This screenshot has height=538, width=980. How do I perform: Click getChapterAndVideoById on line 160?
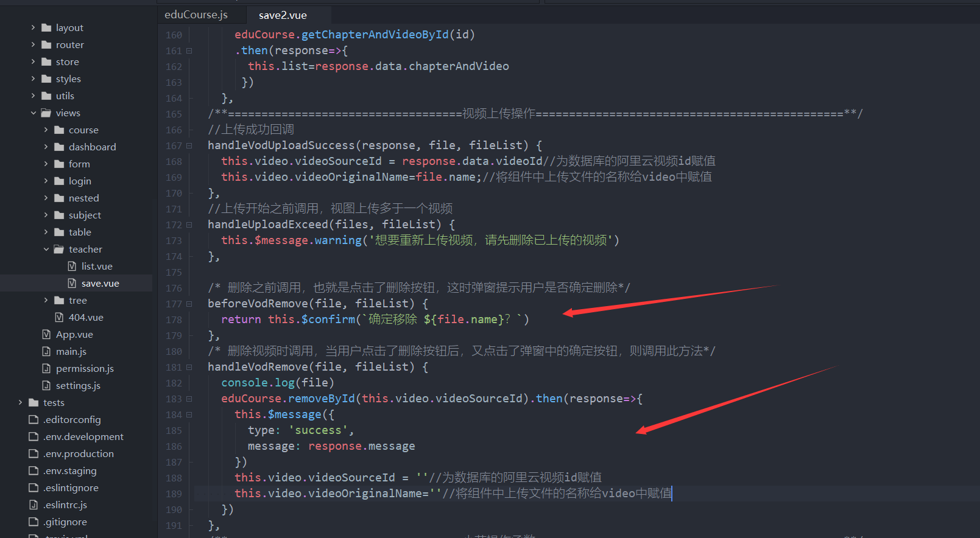pyautogui.click(x=375, y=35)
